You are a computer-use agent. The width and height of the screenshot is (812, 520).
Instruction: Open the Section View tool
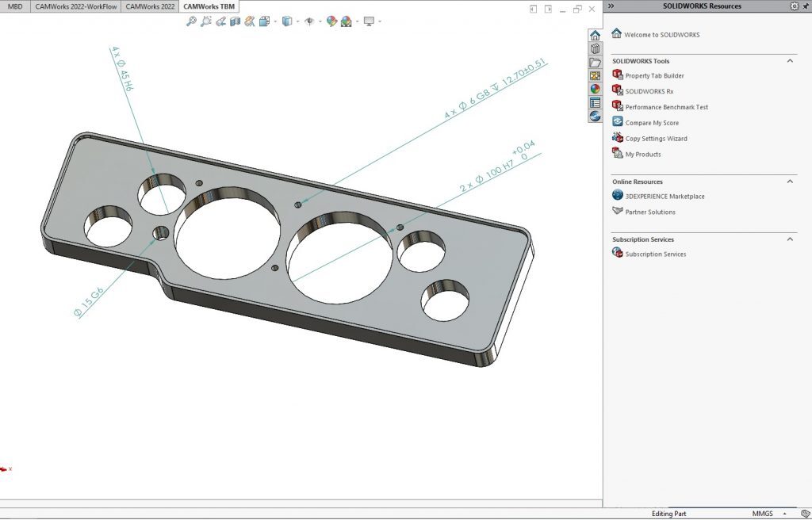pyautogui.click(x=235, y=21)
